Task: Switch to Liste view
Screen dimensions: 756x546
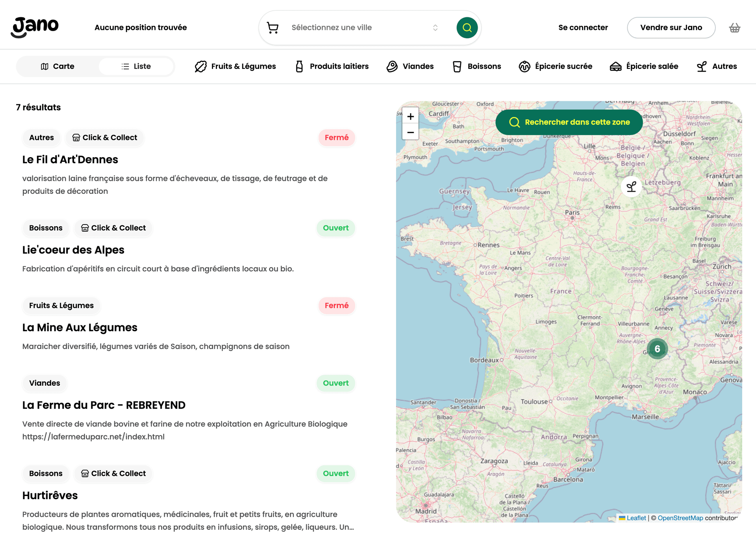Action: 136,66
